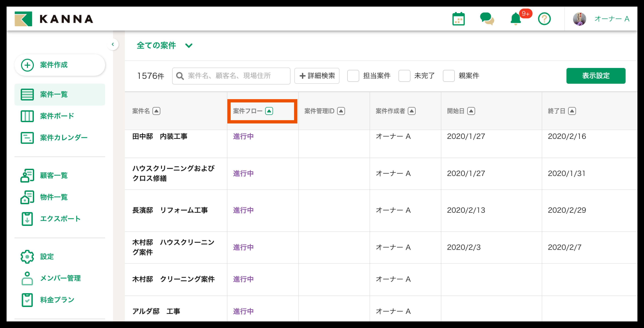The height and width of the screenshot is (328, 644).
Task: Click the 案件ボード sidebar icon
Action: pyautogui.click(x=27, y=116)
